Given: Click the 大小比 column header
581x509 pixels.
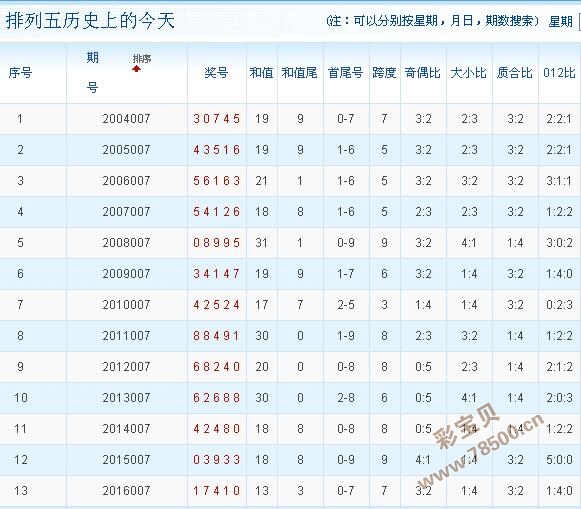Looking at the screenshot, I should 469,73.
